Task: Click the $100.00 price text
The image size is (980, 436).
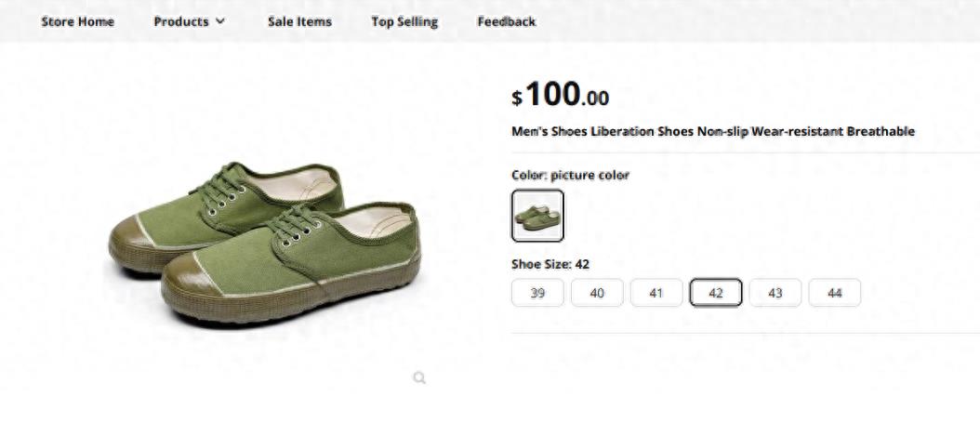Action: (x=561, y=95)
